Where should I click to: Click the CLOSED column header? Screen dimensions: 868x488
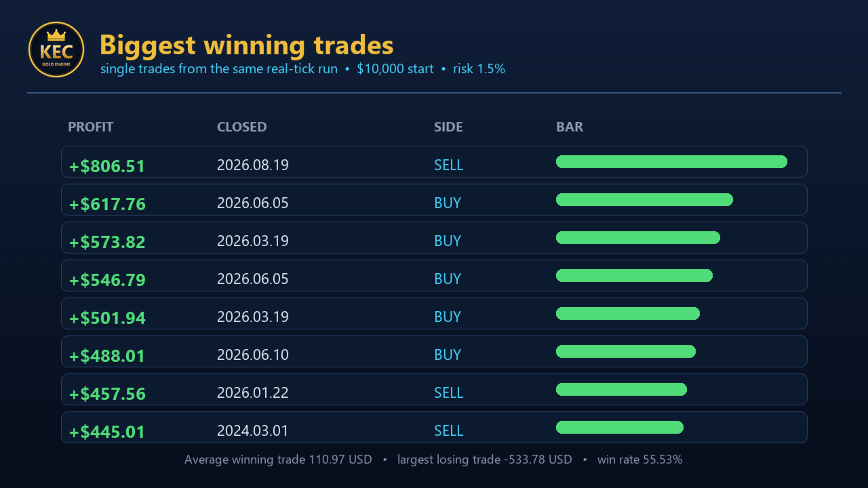point(241,127)
